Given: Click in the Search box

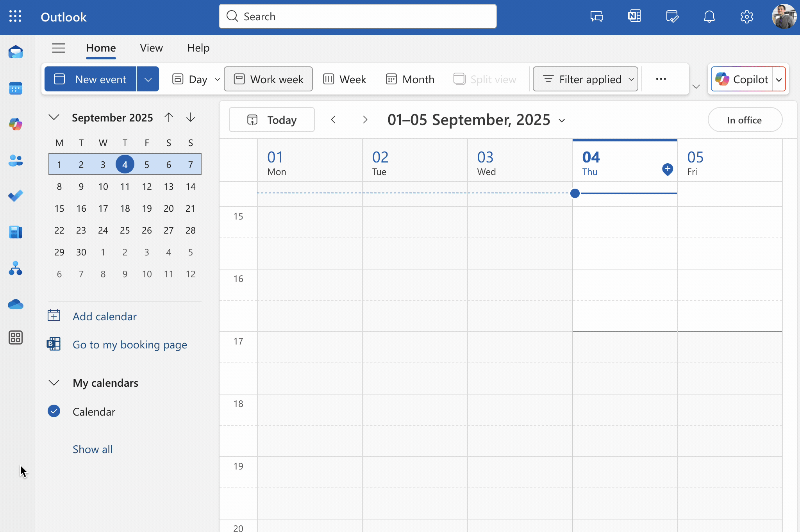Looking at the screenshot, I should [x=357, y=16].
